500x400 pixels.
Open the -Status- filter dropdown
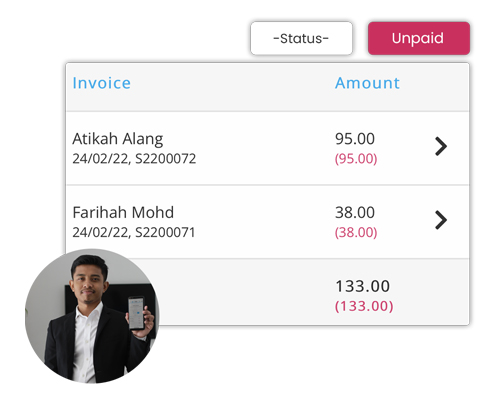coord(301,38)
